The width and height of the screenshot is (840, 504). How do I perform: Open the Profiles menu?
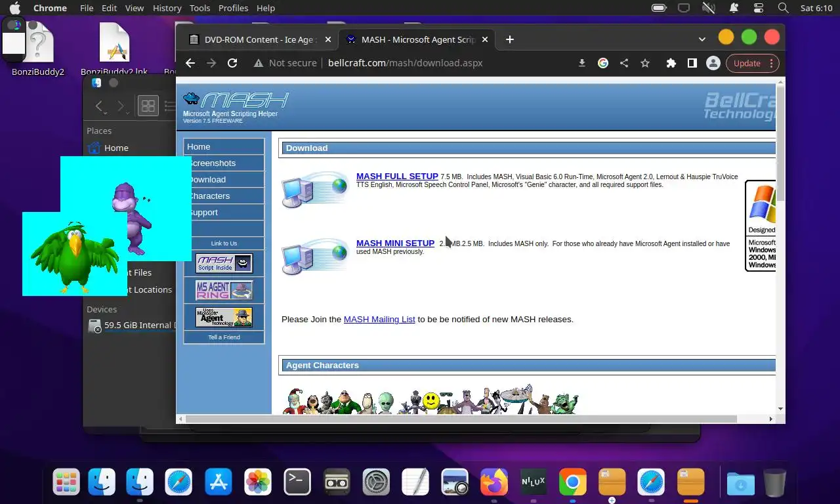pos(233,8)
